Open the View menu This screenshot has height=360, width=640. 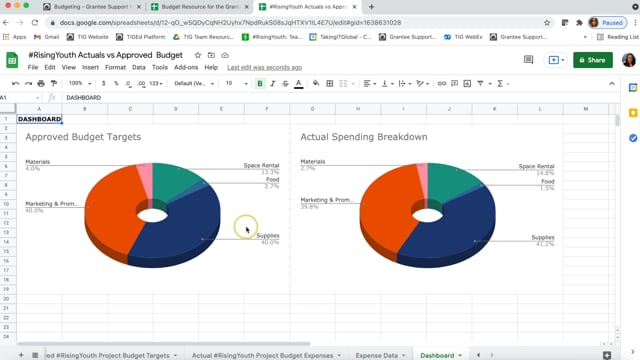(x=69, y=67)
